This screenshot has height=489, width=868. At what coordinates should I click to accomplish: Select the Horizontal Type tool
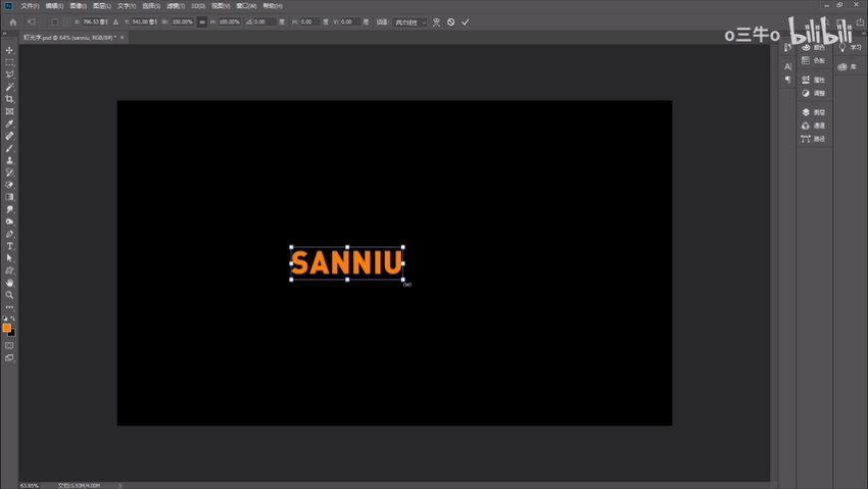pyautogui.click(x=10, y=245)
